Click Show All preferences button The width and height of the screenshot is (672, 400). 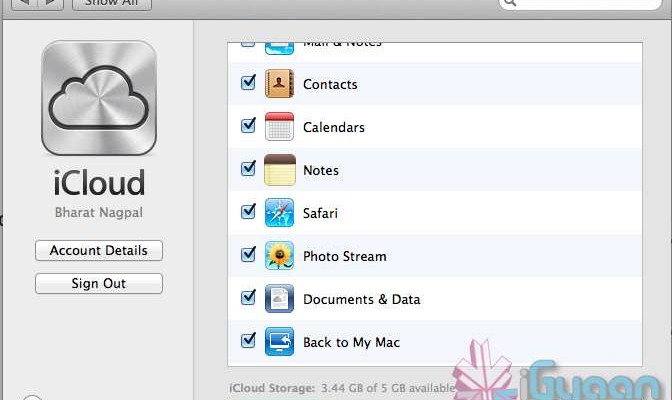(x=111, y=4)
